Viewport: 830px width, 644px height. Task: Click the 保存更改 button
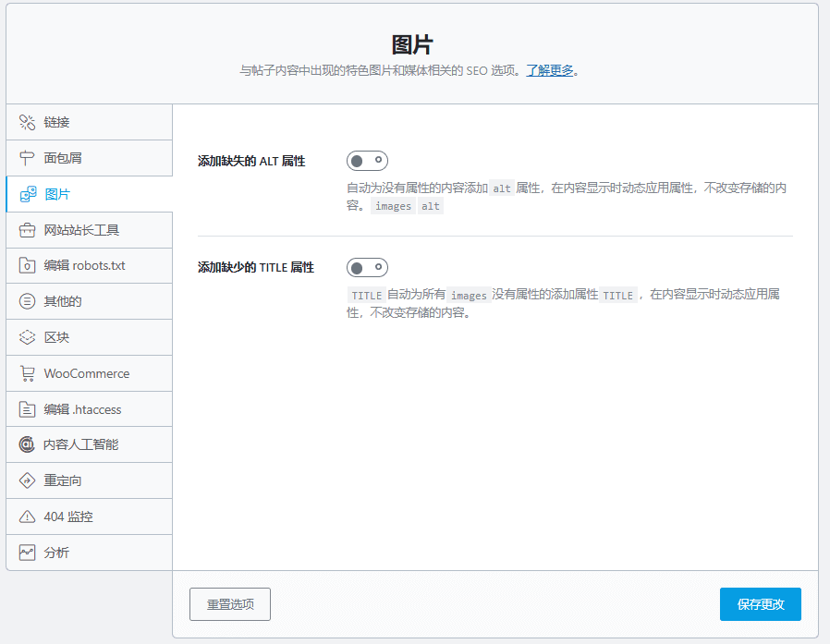(x=760, y=604)
